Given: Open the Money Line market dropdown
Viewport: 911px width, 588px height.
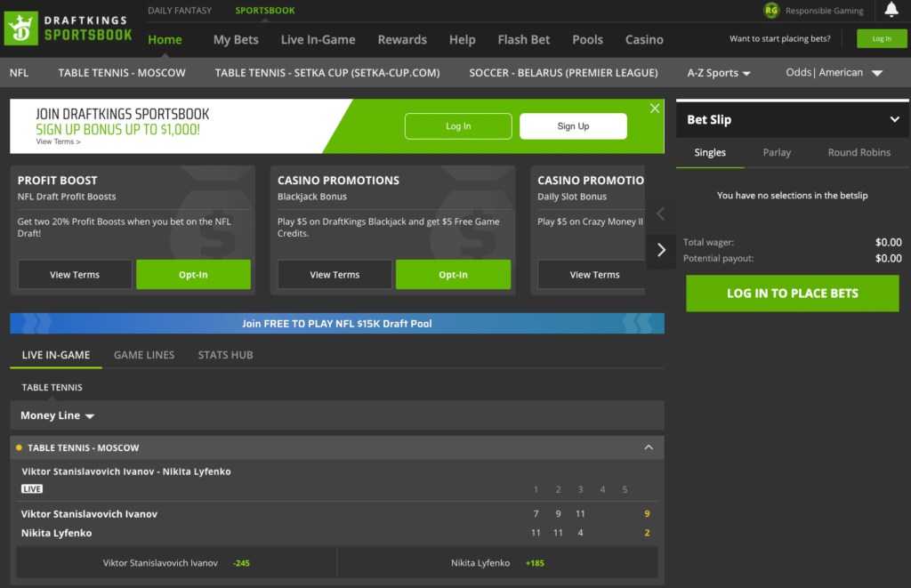Looking at the screenshot, I should (x=57, y=415).
